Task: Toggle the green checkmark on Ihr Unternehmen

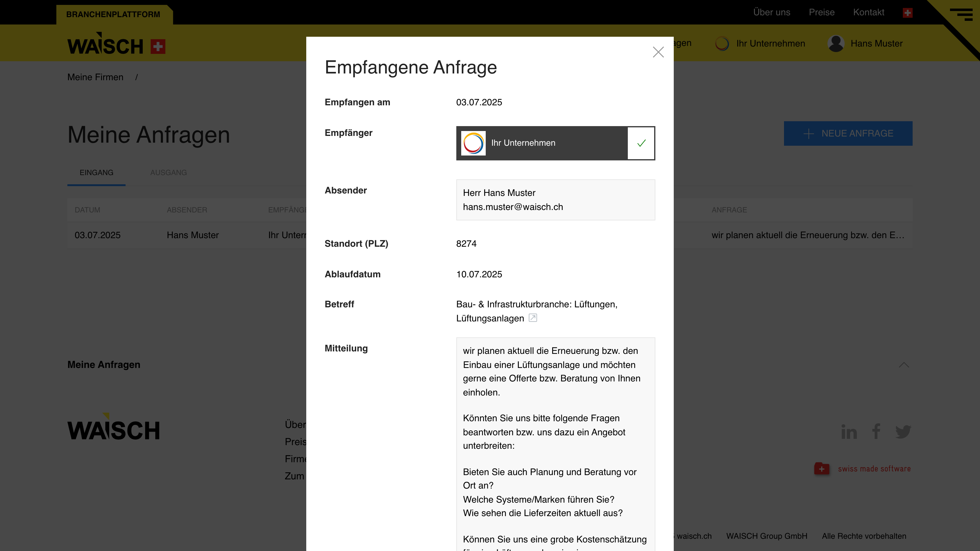Action: (x=641, y=143)
